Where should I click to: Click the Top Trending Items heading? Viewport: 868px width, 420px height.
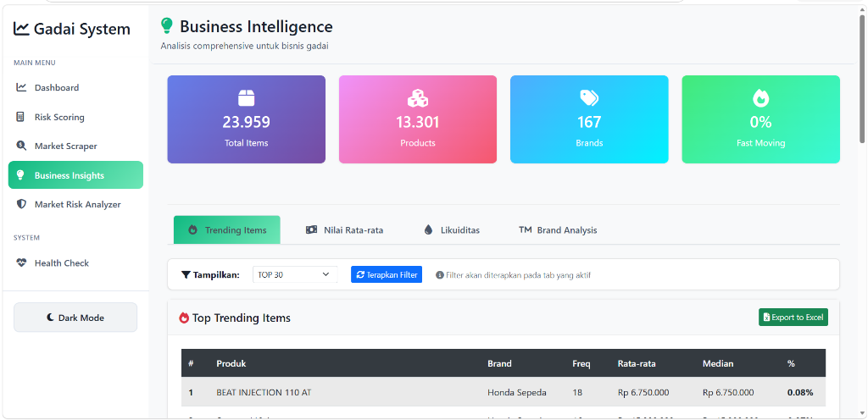tap(241, 318)
